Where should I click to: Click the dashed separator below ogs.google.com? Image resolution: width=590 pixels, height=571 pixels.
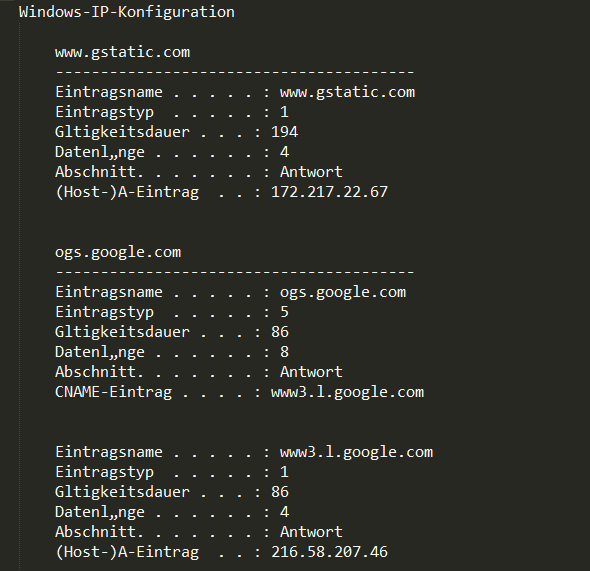click(x=235, y=272)
